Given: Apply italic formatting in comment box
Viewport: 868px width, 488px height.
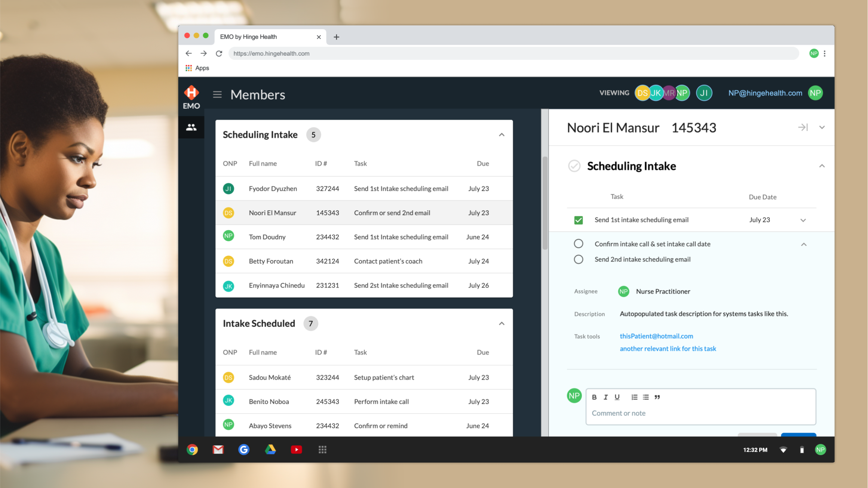Looking at the screenshot, I should click(606, 397).
